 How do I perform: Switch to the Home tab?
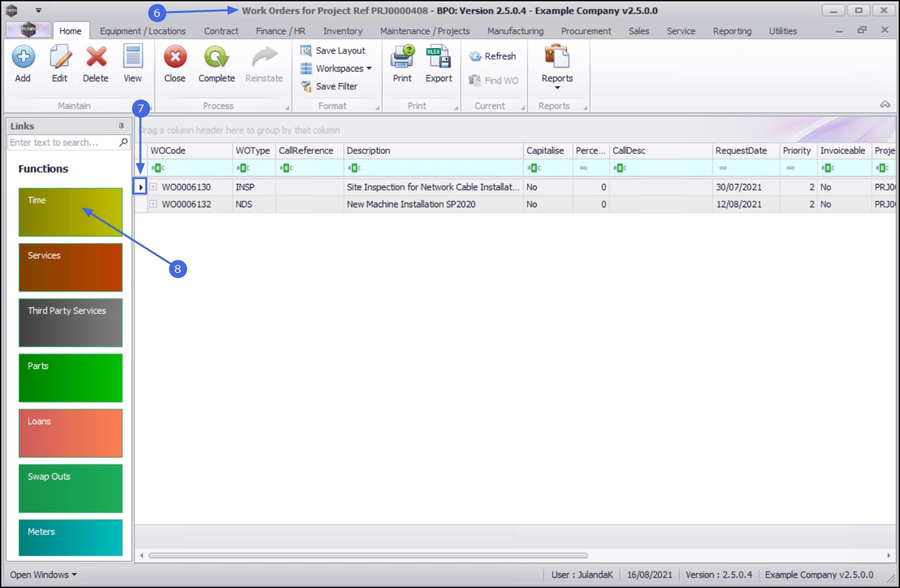click(70, 31)
